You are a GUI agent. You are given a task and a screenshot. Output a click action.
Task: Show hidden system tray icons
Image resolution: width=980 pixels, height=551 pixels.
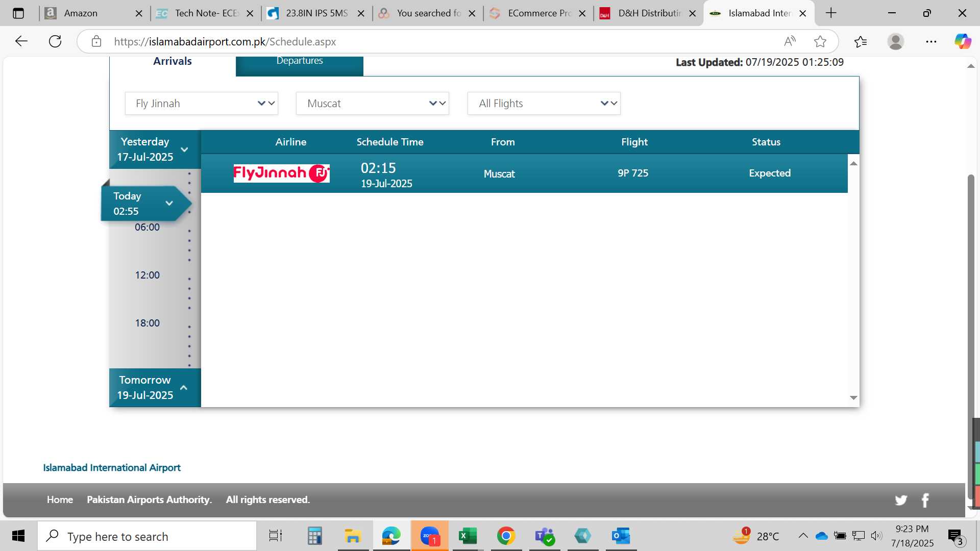[x=803, y=536]
